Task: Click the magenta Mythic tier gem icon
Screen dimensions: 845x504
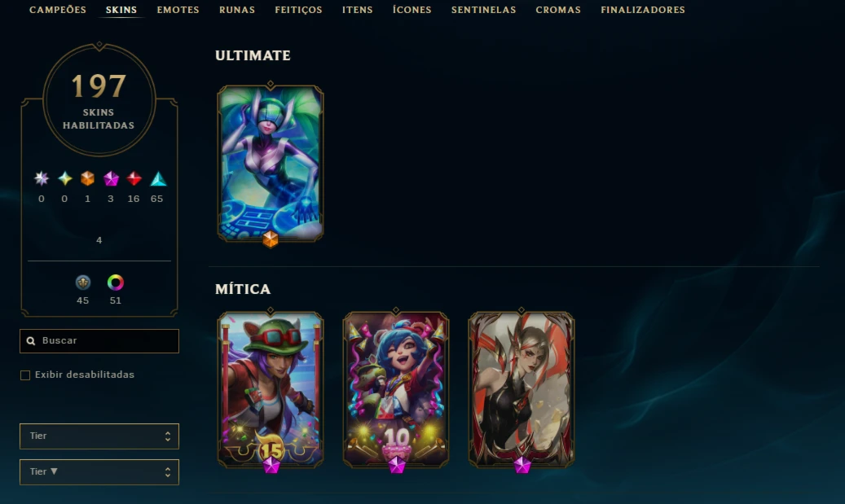Action: click(x=111, y=178)
